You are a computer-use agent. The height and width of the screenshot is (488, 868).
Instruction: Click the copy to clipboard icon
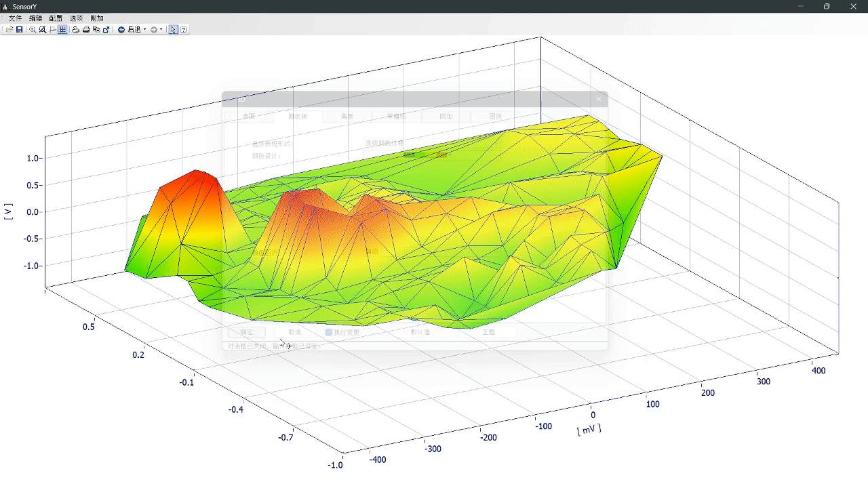(96, 30)
